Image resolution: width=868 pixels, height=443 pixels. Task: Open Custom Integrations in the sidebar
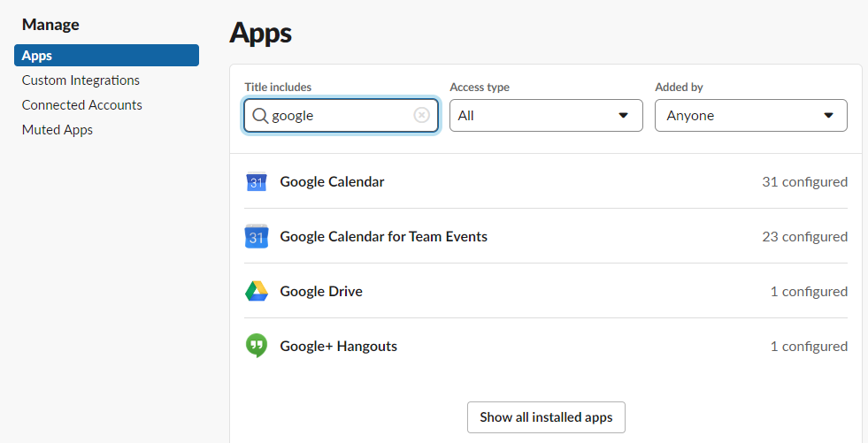81,80
